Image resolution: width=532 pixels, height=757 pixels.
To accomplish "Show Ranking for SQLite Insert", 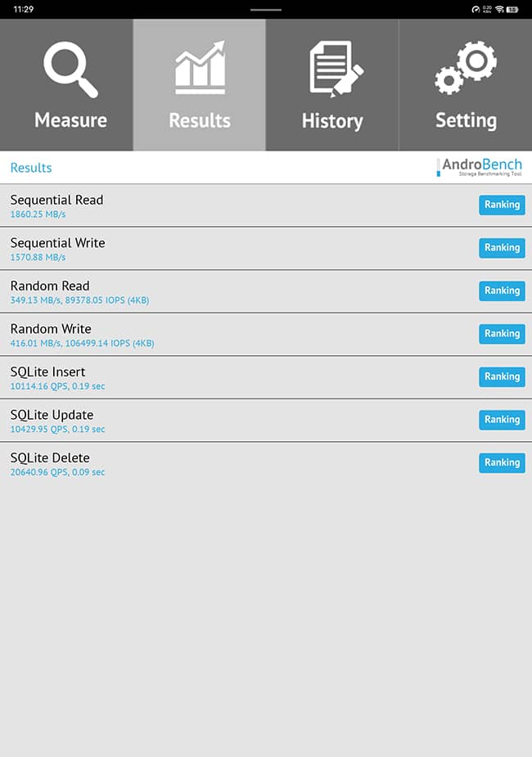I will (502, 376).
